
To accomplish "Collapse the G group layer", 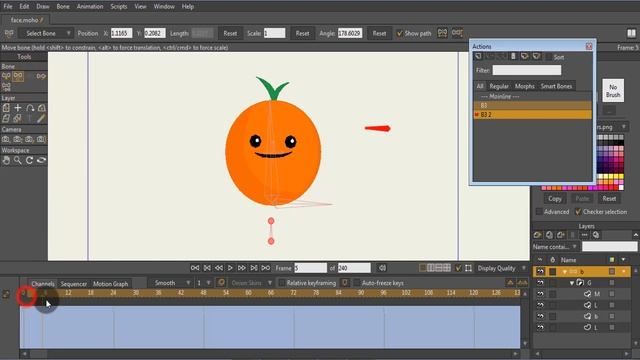I will (x=572, y=282).
